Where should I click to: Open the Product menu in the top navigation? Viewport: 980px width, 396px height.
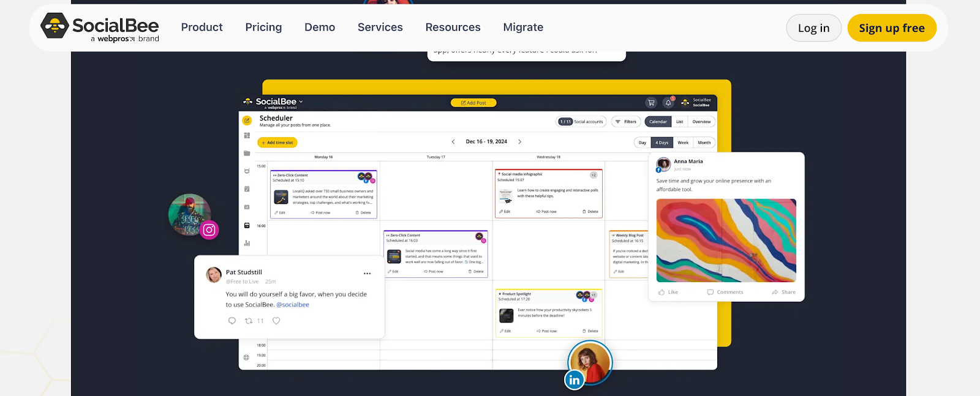click(x=202, y=28)
